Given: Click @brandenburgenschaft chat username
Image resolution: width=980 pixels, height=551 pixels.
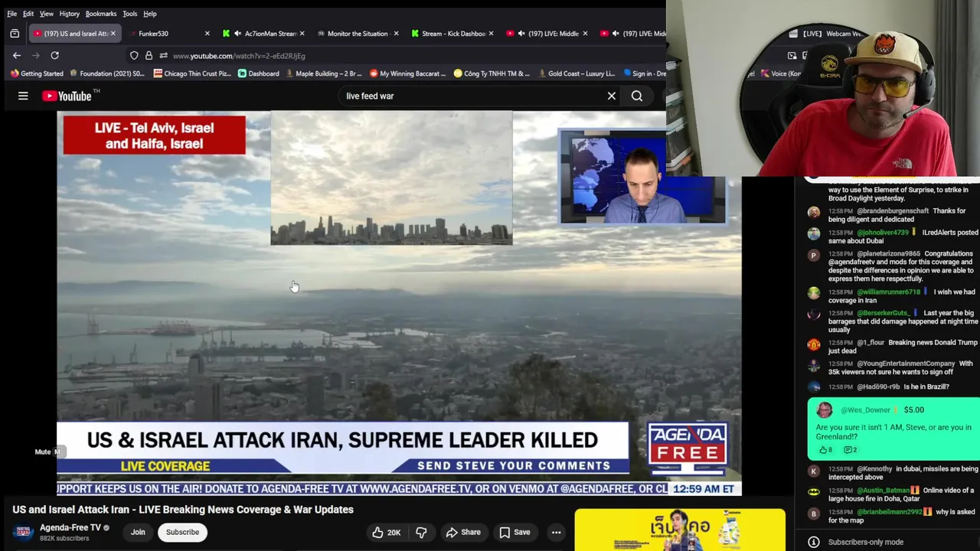Looking at the screenshot, I should (x=893, y=211).
